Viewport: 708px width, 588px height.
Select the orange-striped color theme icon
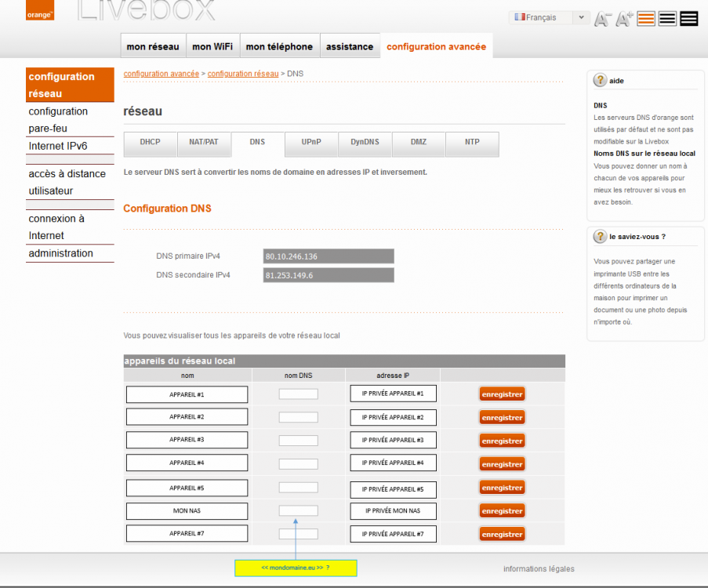tap(646, 19)
